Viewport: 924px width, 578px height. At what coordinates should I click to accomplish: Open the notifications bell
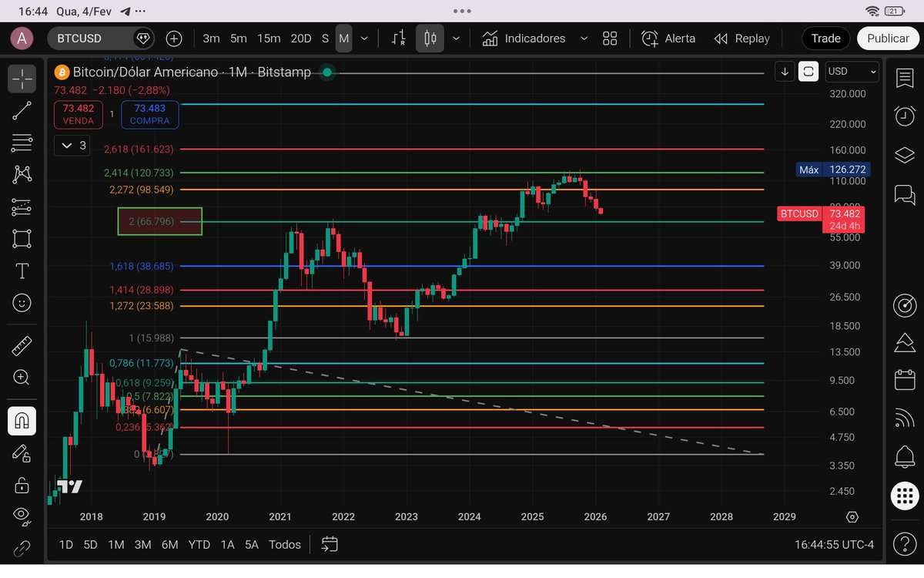pyautogui.click(x=905, y=457)
